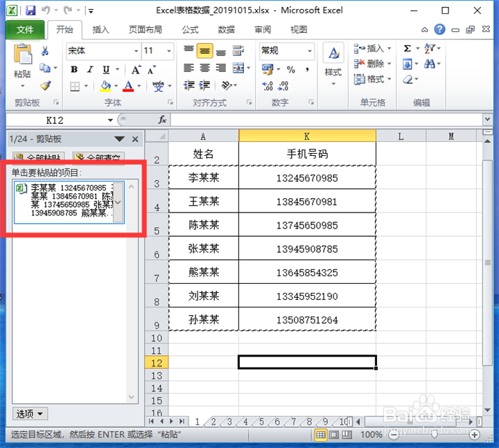
Task: Open the font size dropdown
Action: [x=169, y=51]
